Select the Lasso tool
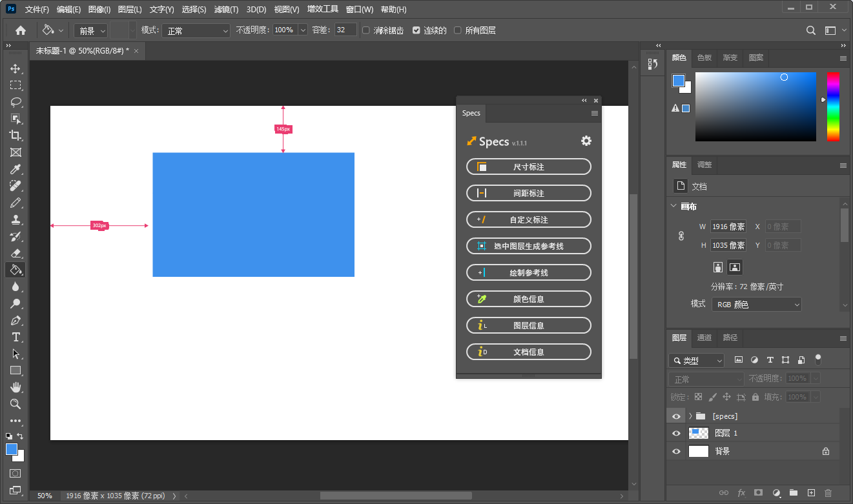 (15, 102)
